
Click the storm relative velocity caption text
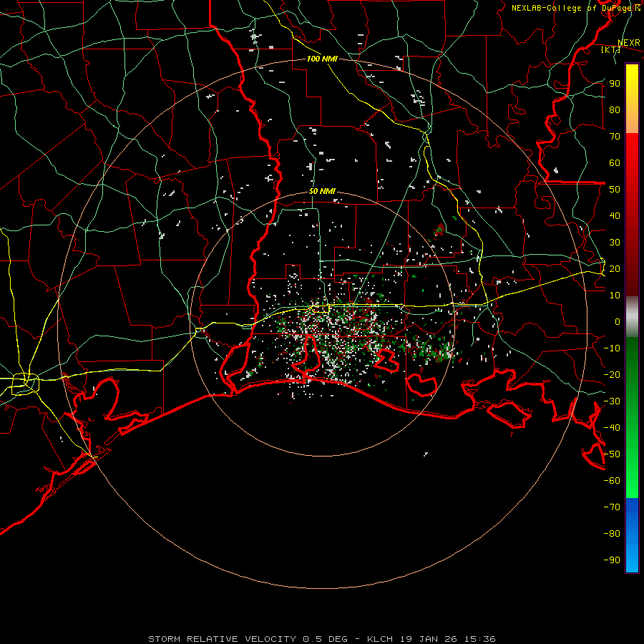click(321, 639)
